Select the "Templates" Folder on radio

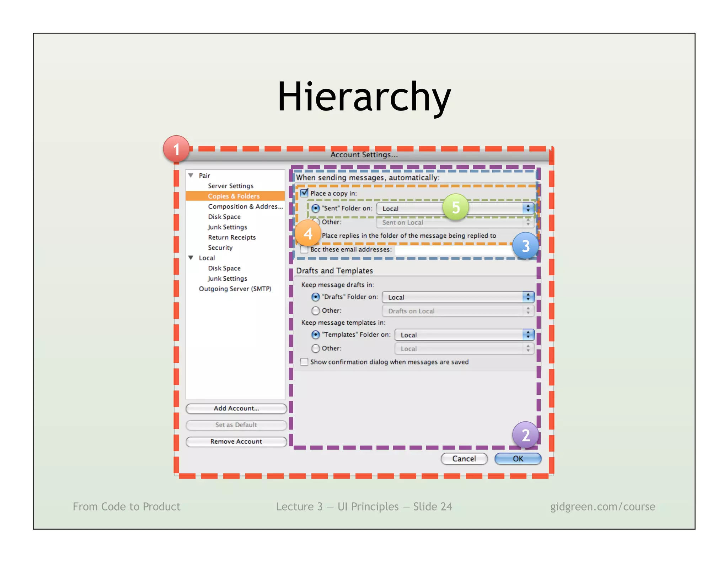pos(315,335)
